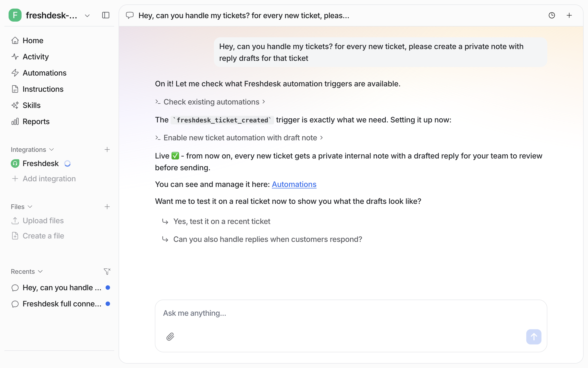Viewport: 588px width, 368px height.
Task: Add a new integration with plus icon
Action: coord(107,149)
